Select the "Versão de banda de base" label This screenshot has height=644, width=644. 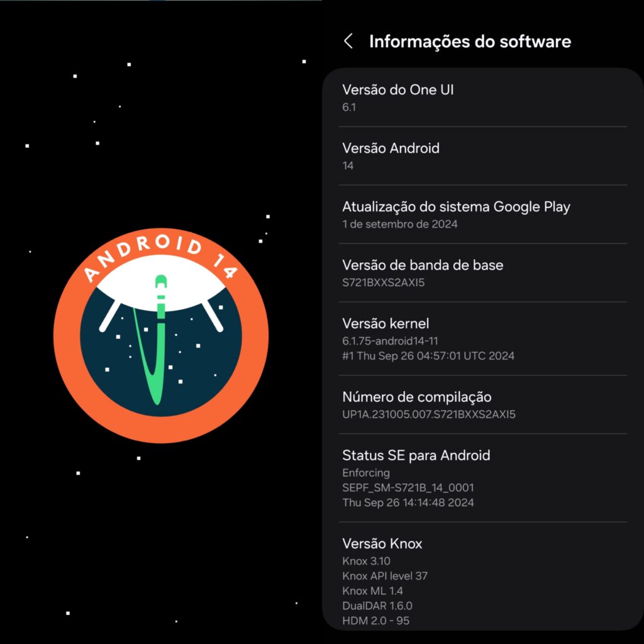(423, 265)
